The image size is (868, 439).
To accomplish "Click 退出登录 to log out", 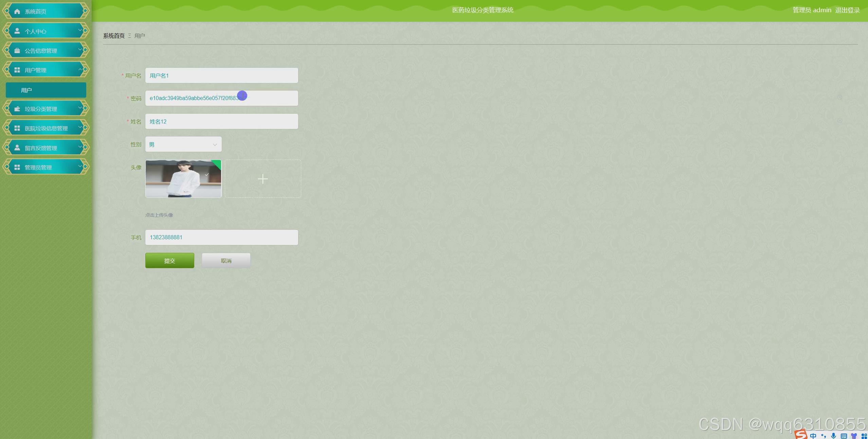I will 847,10.
